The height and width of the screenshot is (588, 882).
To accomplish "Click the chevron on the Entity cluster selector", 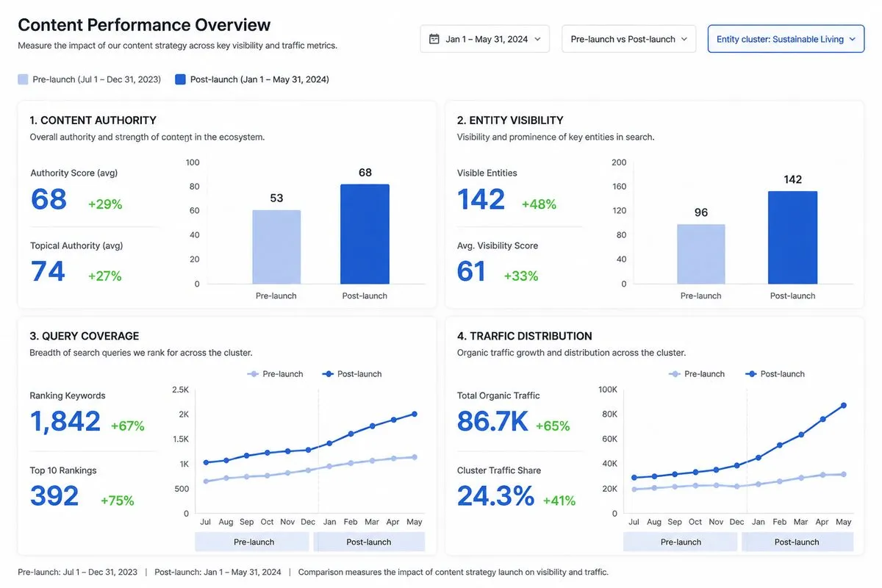I will pos(852,39).
